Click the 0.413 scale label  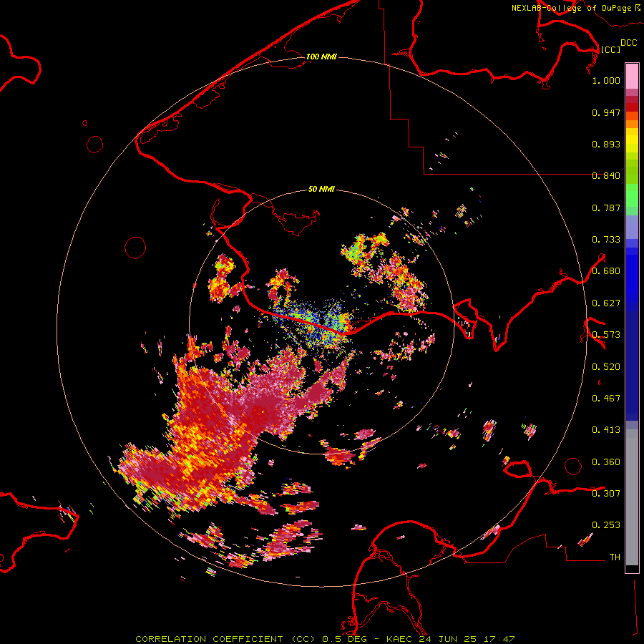coord(606,430)
